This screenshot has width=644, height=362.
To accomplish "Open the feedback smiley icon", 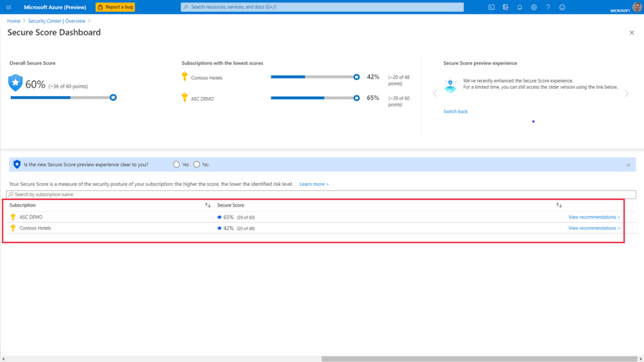I will 562,7.
